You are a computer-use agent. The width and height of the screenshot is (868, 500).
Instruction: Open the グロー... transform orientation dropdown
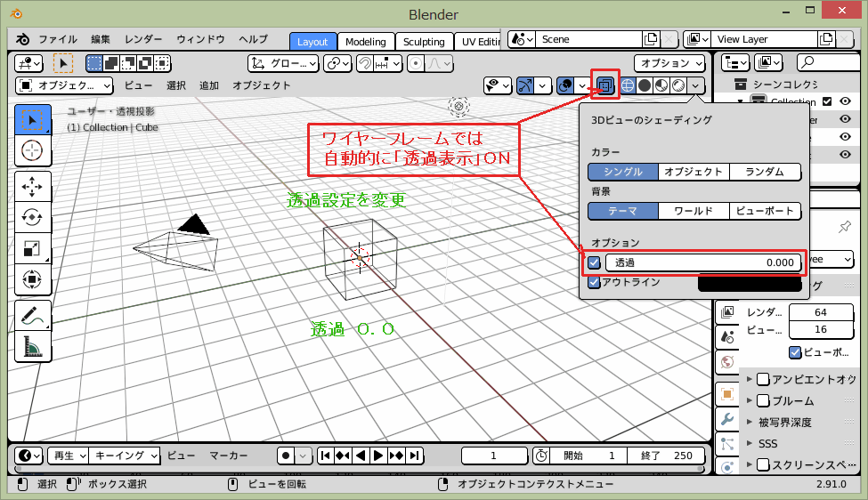tap(283, 63)
